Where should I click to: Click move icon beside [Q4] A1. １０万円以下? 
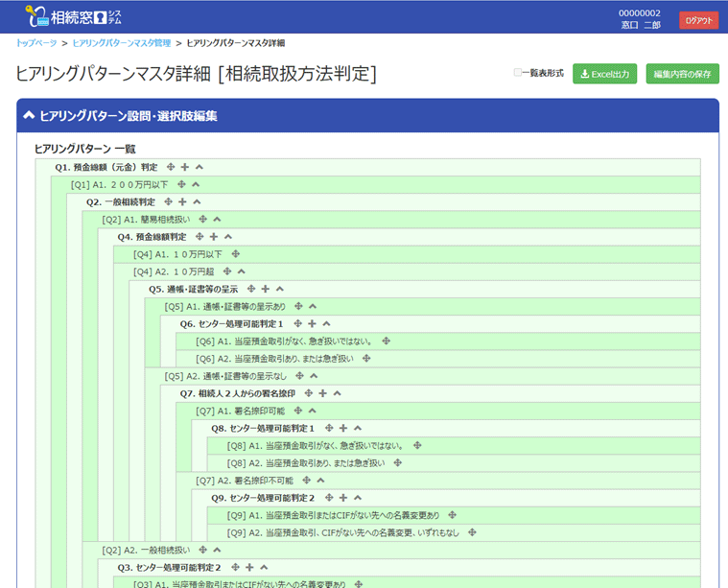pyautogui.click(x=235, y=254)
